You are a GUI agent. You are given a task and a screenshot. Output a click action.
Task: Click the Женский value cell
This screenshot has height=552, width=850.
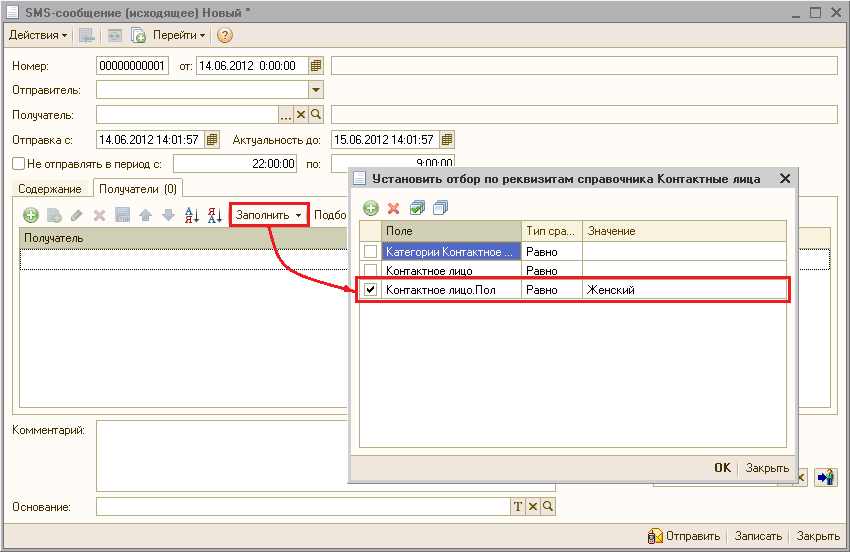[684, 290]
